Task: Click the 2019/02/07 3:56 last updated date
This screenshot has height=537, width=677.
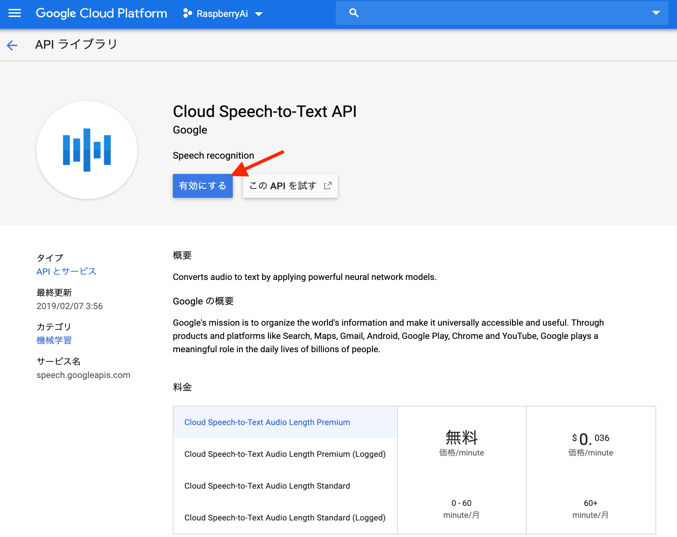Action: point(70,306)
